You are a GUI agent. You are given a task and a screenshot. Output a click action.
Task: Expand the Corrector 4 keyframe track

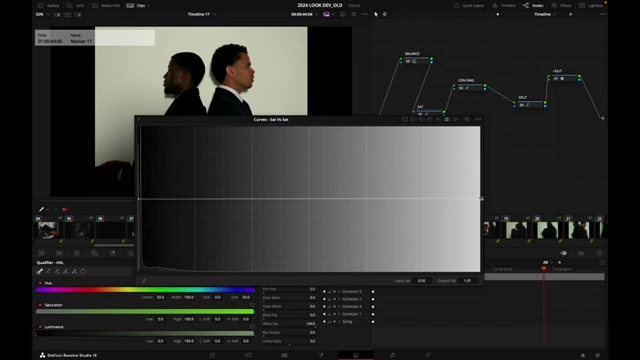tap(339, 307)
